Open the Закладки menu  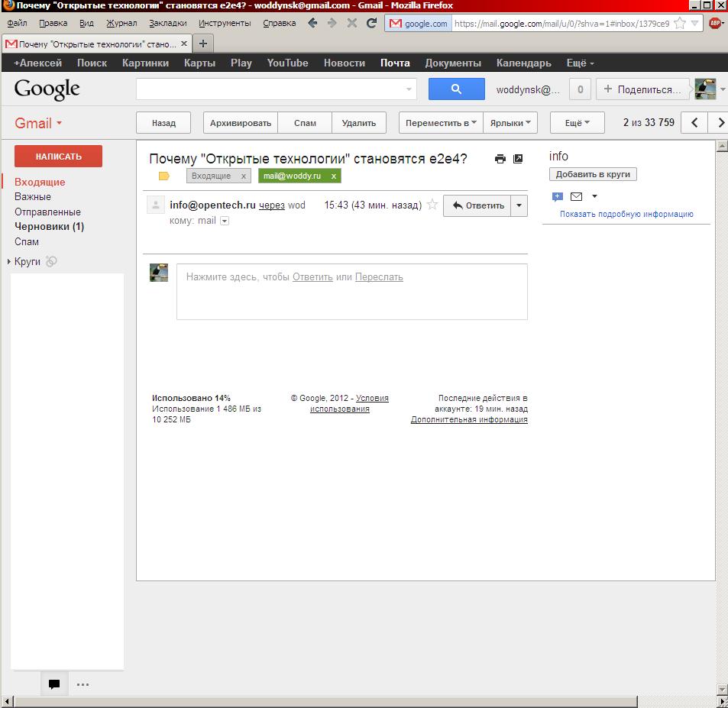pyautogui.click(x=168, y=23)
